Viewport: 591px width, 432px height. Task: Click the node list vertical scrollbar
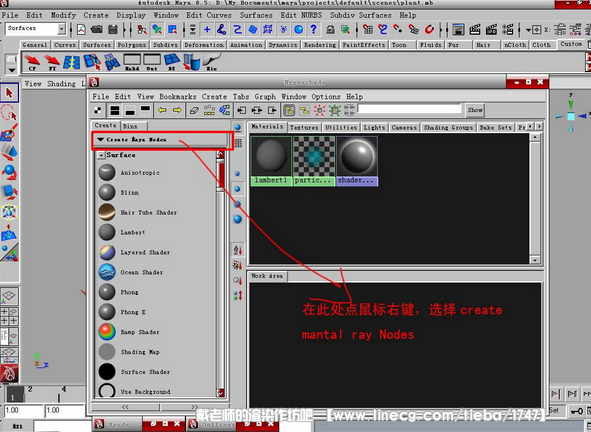(x=220, y=274)
